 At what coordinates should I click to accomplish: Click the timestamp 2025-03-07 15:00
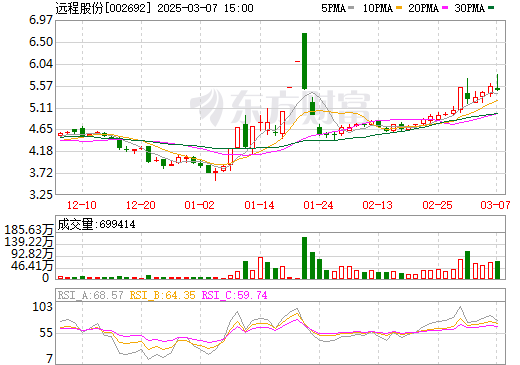(205, 8)
